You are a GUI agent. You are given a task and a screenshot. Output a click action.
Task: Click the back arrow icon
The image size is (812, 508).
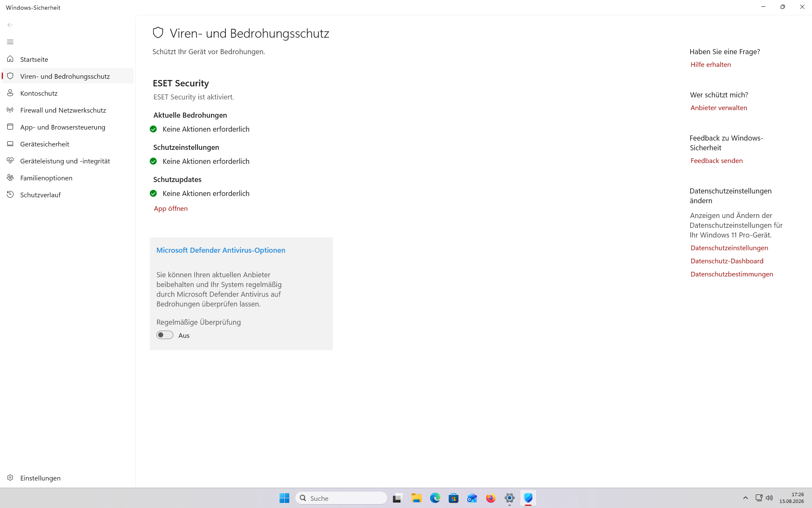point(10,25)
